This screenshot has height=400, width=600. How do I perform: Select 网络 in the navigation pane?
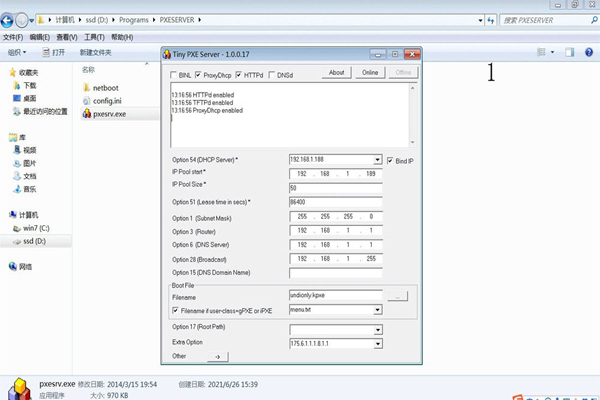(x=21, y=266)
